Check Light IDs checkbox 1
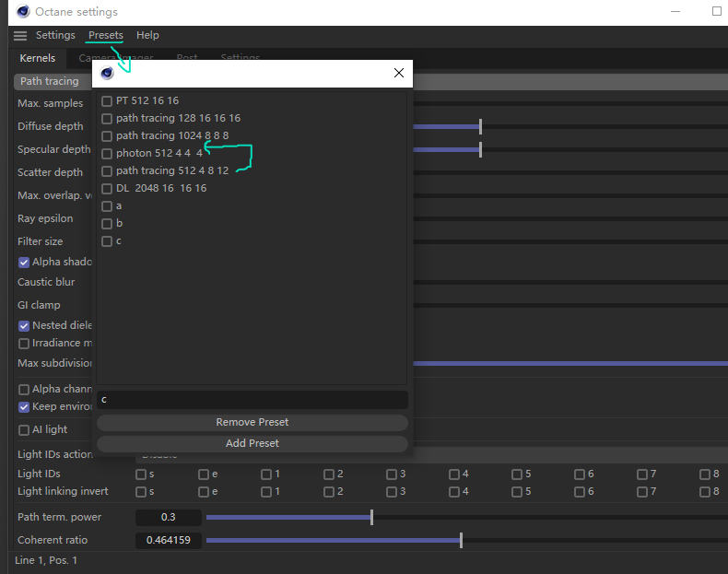 [266, 474]
